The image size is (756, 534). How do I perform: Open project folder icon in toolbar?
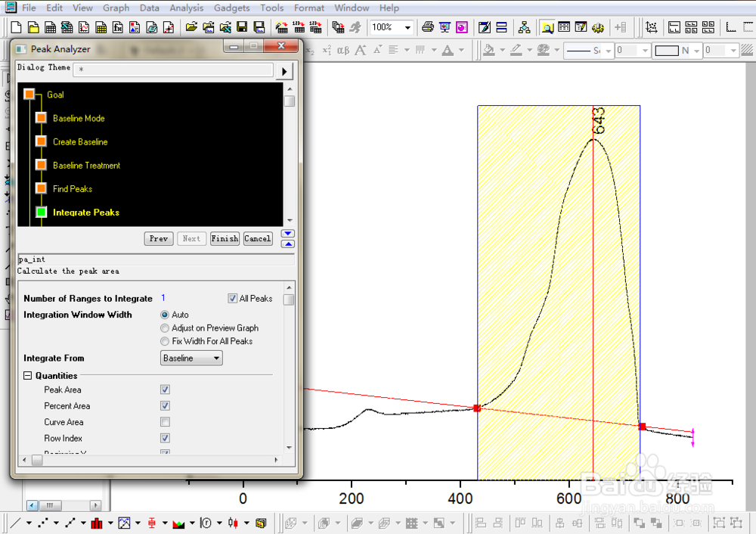pos(191,27)
